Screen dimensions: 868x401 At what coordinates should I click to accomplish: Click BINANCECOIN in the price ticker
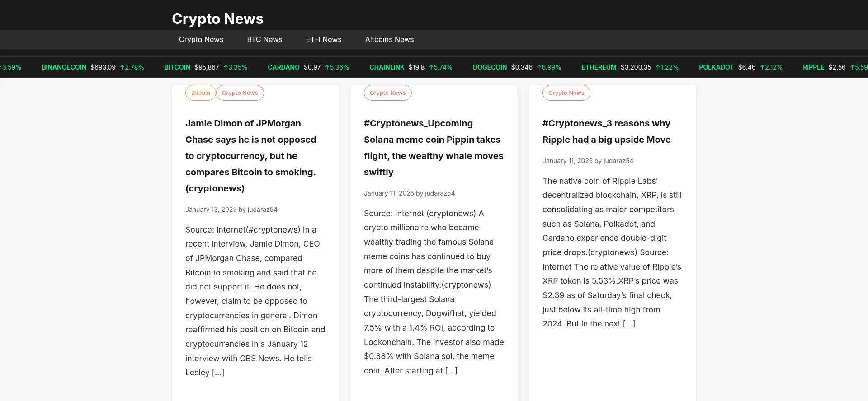point(64,67)
